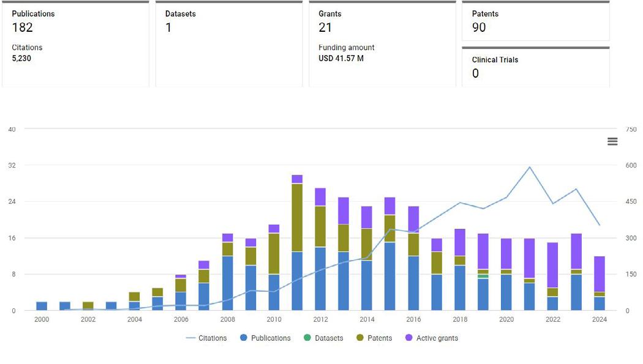Click the purple Active grants legend dot
Screen dimensions: 643x364
coord(408,338)
